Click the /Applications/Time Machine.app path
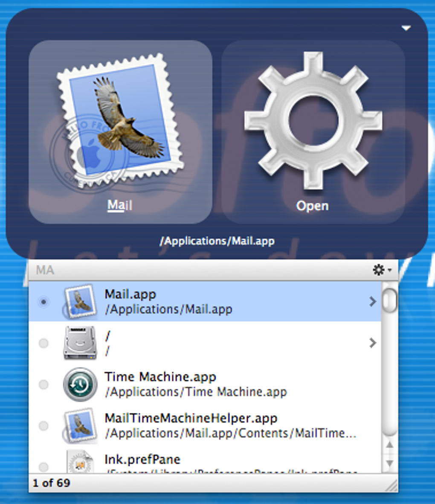435x504 pixels. point(196,392)
